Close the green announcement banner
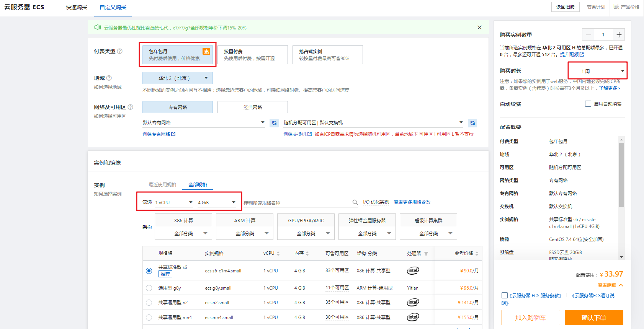This screenshot has height=329, width=644. pos(479,28)
